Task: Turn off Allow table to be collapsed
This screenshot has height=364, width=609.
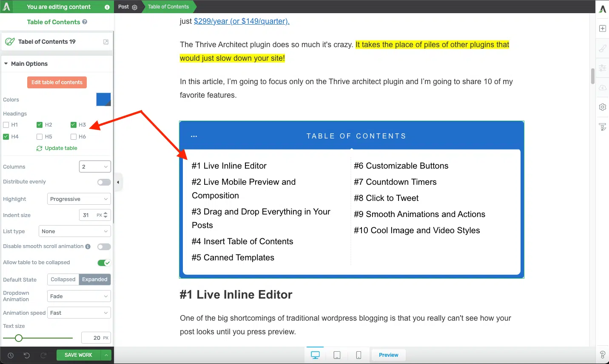Action: 104,263
